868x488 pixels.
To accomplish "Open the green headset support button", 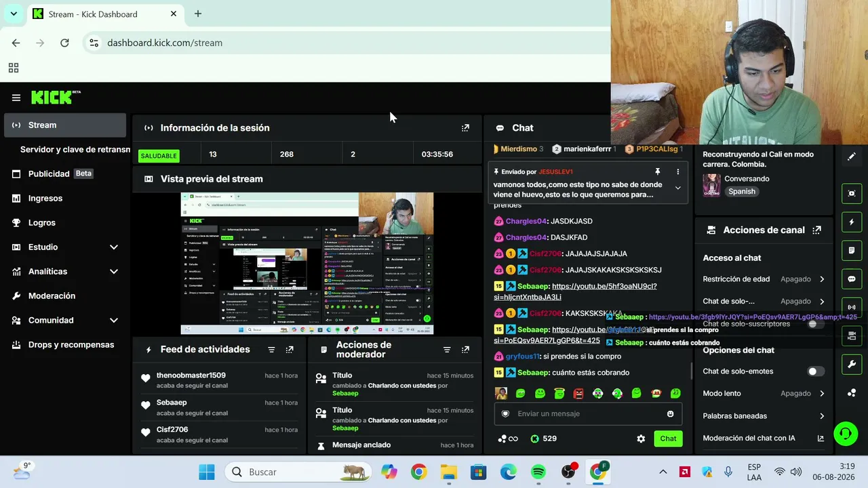I will (x=846, y=433).
